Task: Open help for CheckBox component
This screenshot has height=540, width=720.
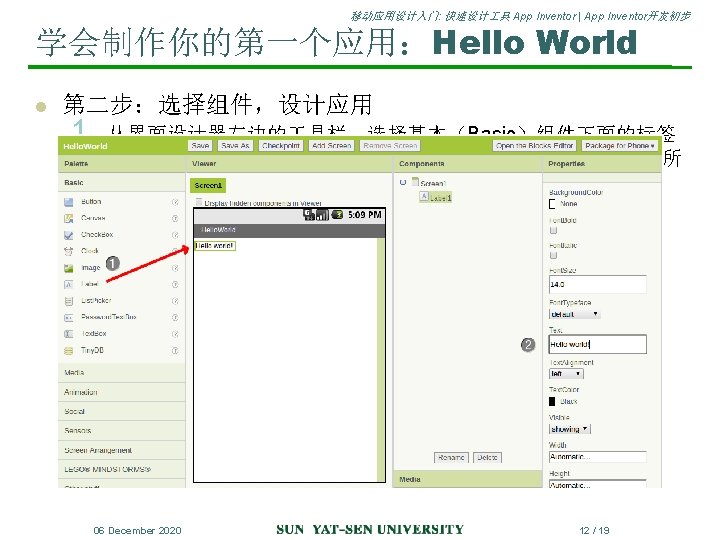Action: coord(175,235)
